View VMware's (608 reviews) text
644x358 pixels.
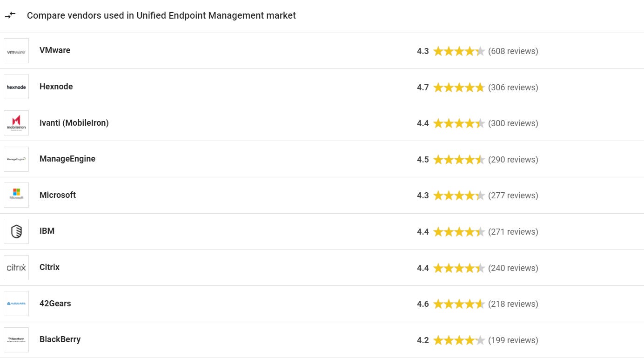point(513,51)
